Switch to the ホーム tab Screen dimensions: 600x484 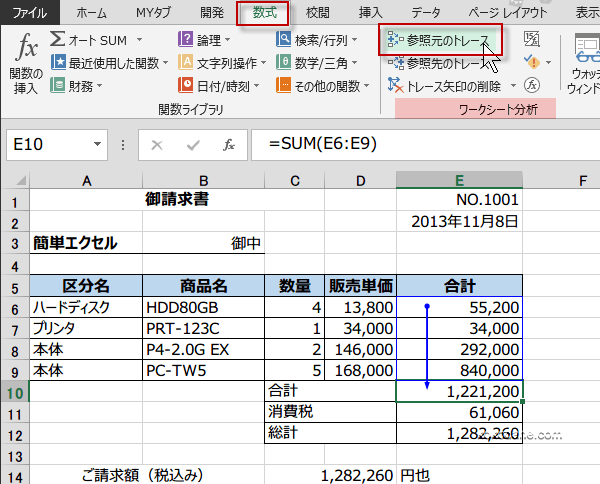point(91,13)
